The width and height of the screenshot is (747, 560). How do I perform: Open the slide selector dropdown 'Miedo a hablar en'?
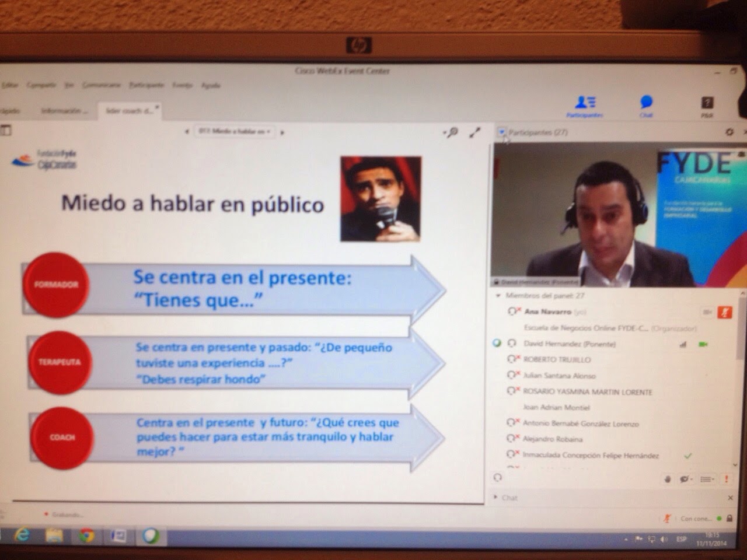coord(235,131)
